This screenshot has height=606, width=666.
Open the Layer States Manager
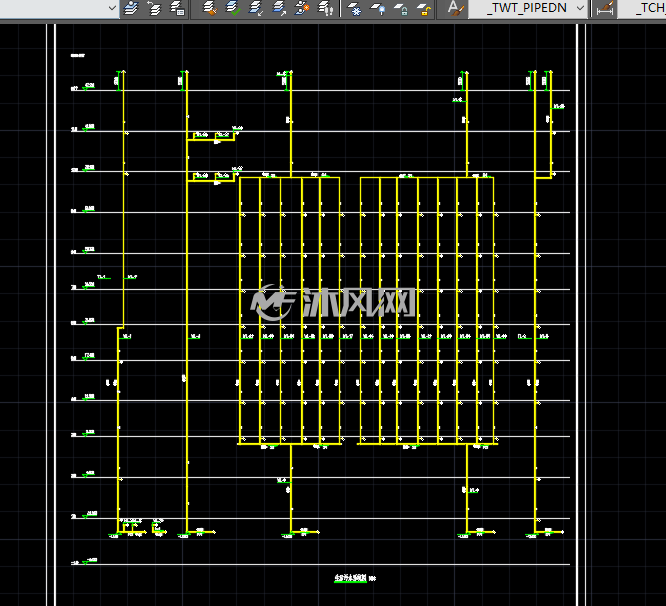point(177,8)
